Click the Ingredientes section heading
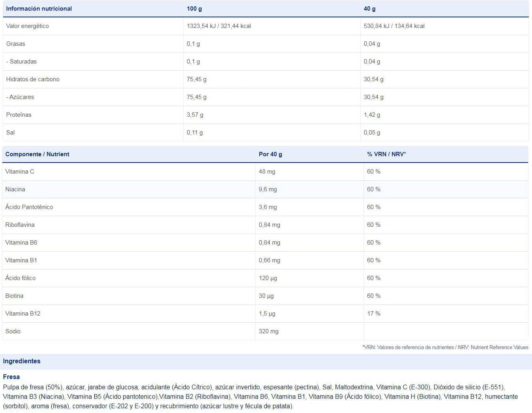 pos(22,361)
